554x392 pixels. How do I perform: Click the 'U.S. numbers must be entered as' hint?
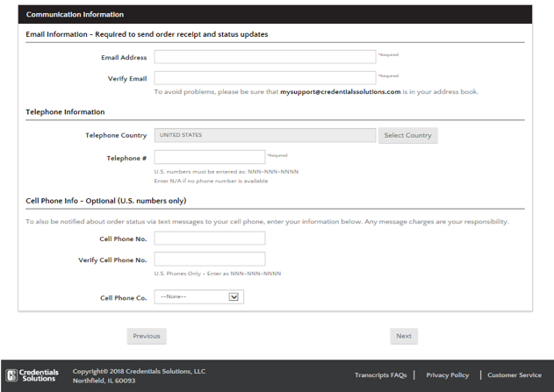(x=227, y=172)
